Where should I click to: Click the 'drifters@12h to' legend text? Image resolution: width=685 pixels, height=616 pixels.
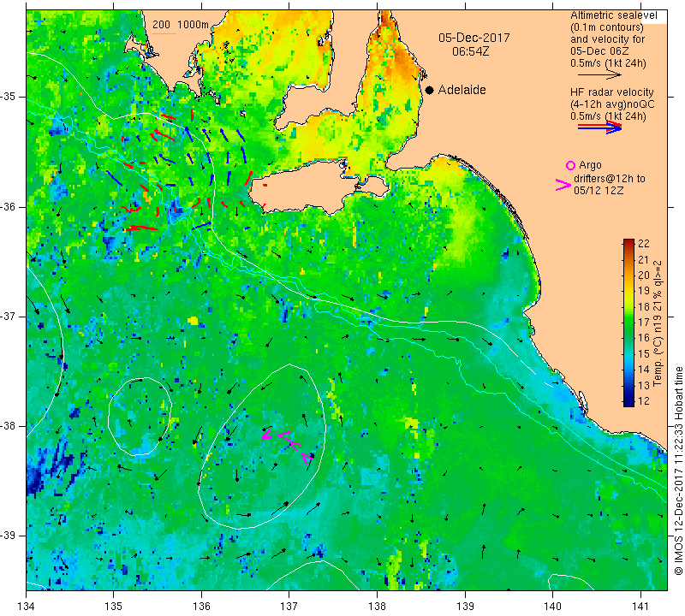[609, 179]
